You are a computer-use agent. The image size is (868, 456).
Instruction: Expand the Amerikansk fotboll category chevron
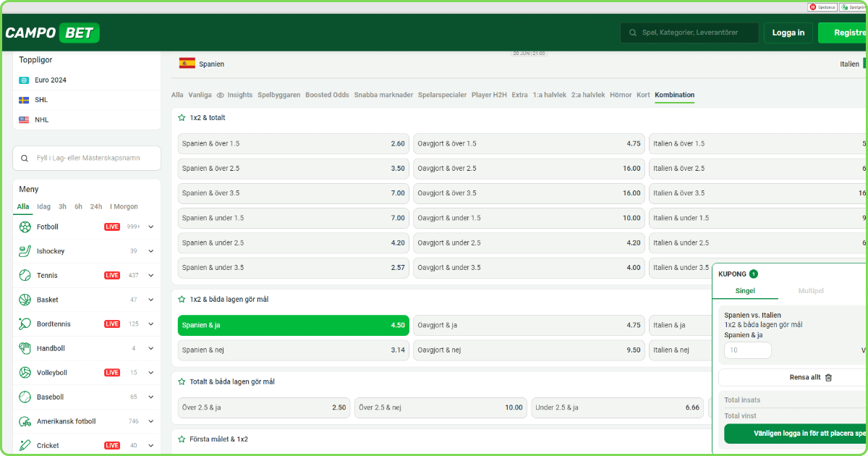point(150,421)
